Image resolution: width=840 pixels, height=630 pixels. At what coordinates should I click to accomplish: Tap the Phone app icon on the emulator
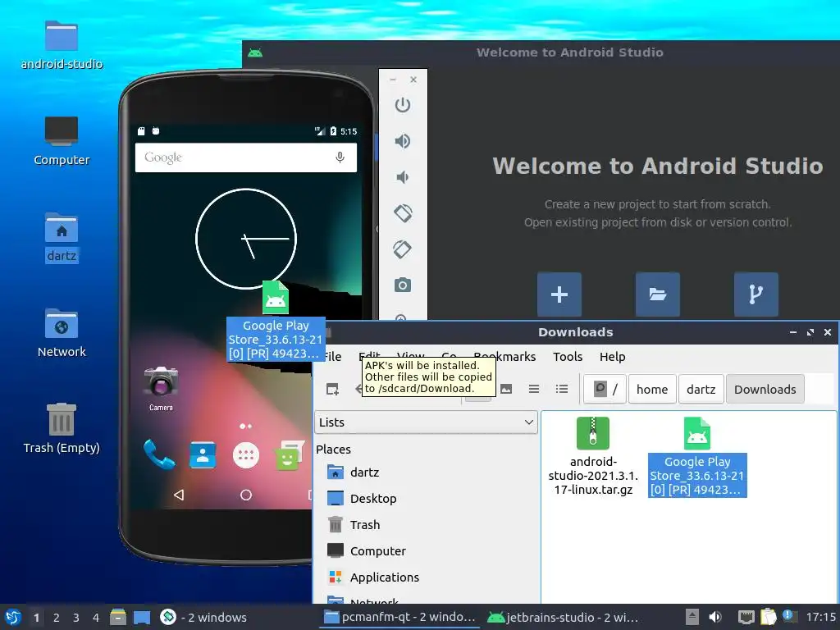pyautogui.click(x=159, y=454)
